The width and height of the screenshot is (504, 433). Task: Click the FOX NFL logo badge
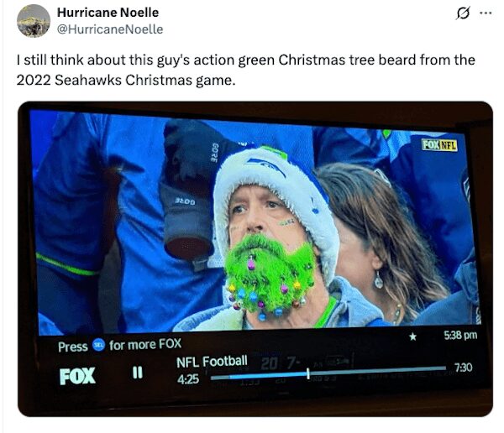point(439,144)
